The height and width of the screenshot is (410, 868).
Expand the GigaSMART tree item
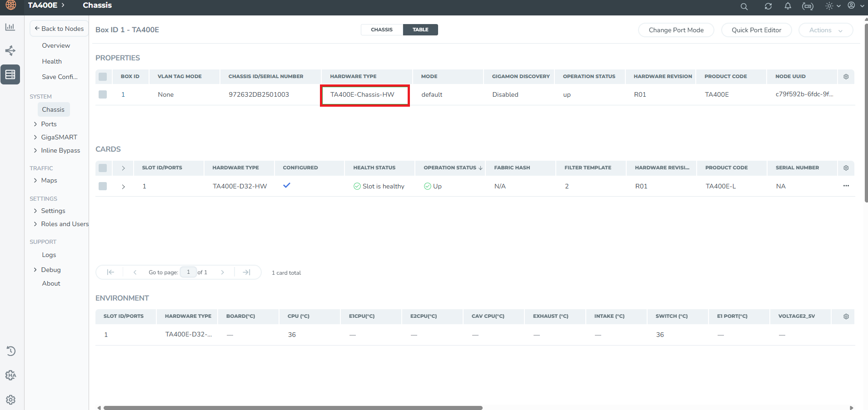tap(35, 137)
